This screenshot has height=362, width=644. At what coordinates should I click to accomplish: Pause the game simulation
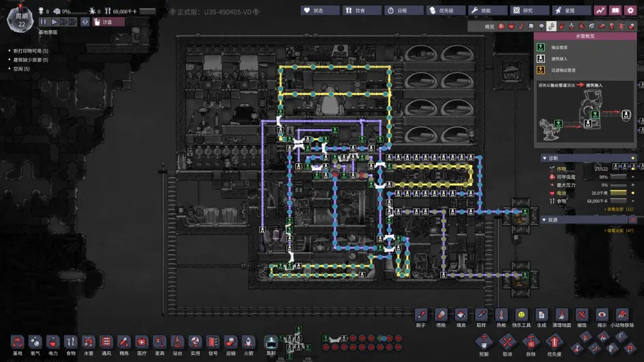(x=43, y=22)
